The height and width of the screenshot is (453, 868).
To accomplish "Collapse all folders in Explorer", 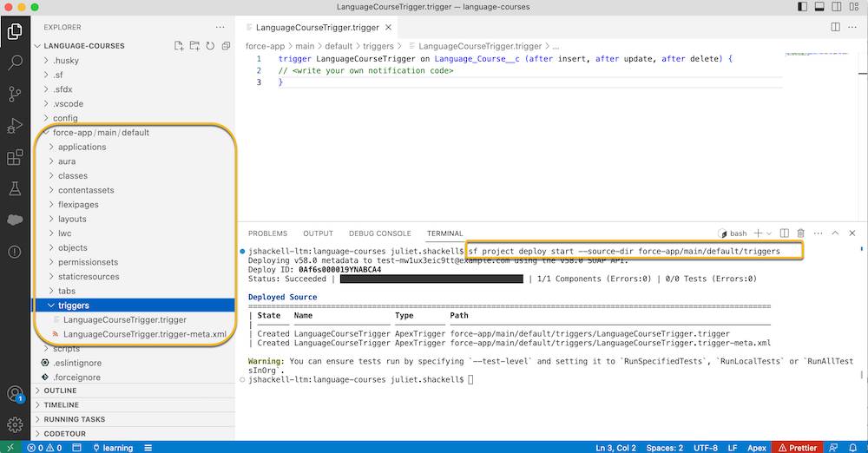I will pyautogui.click(x=226, y=46).
